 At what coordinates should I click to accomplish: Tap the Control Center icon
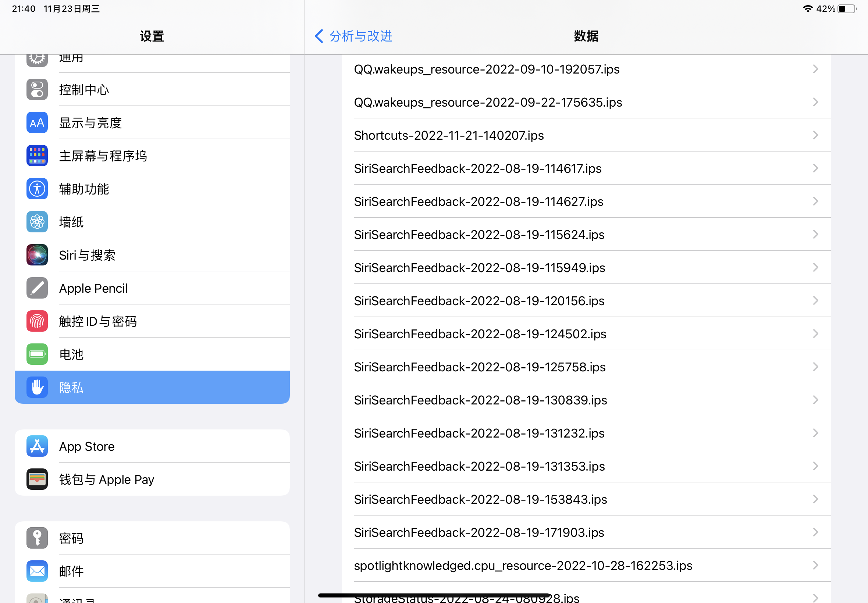coord(37,90)
